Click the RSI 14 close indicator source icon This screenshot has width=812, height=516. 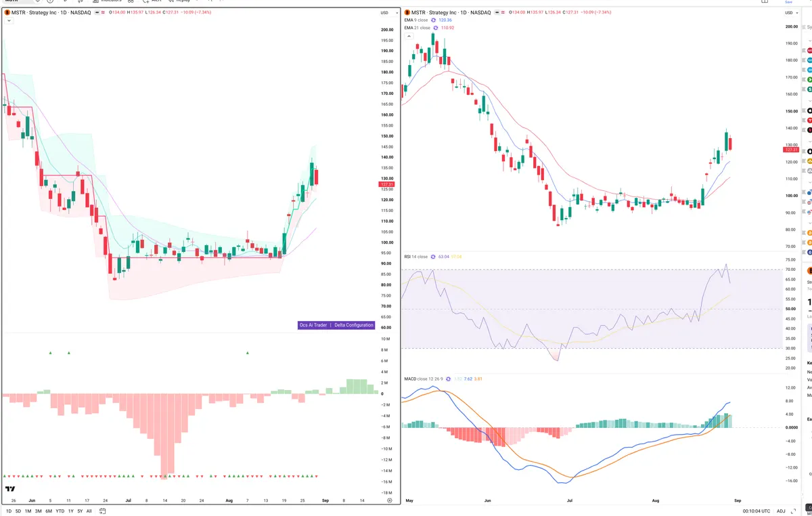point(432,257)
